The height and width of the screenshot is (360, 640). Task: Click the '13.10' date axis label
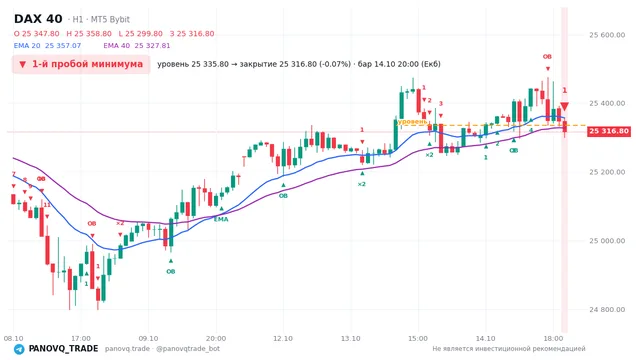[351, 338]
